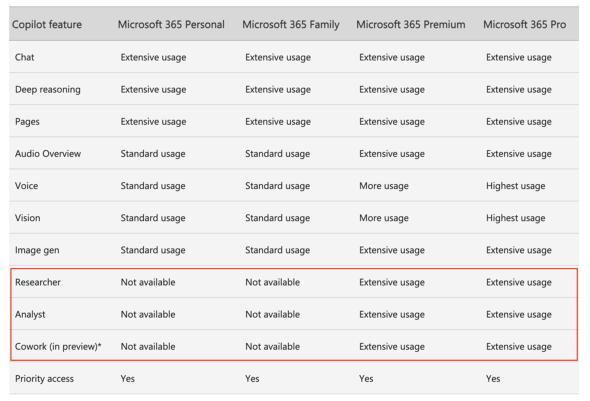Select Priority access 'Yes' under Family
Viewport: 590px width, 401px height.
252,379
